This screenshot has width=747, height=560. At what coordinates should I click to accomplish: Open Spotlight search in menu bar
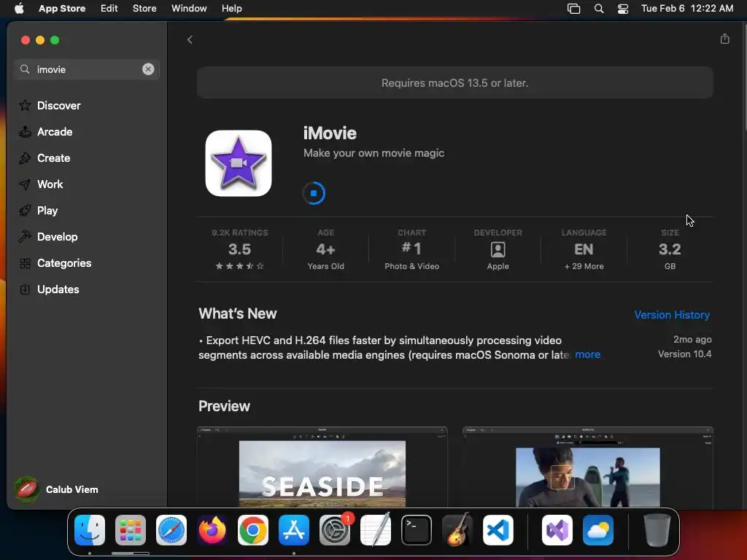(x=599, y=8)
